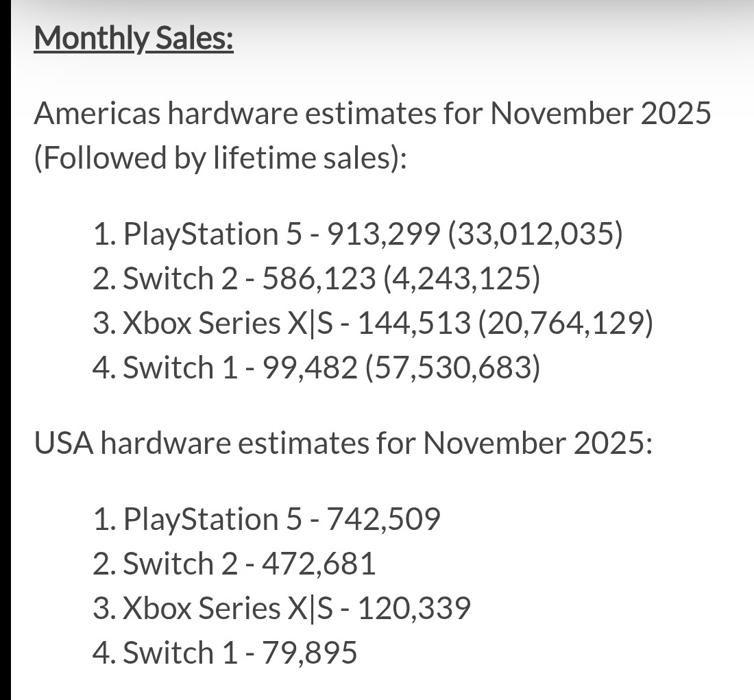Click "PlayStation 5" in the Americas list
Viewport: 754px width, 700px height.
pos(211,234)
